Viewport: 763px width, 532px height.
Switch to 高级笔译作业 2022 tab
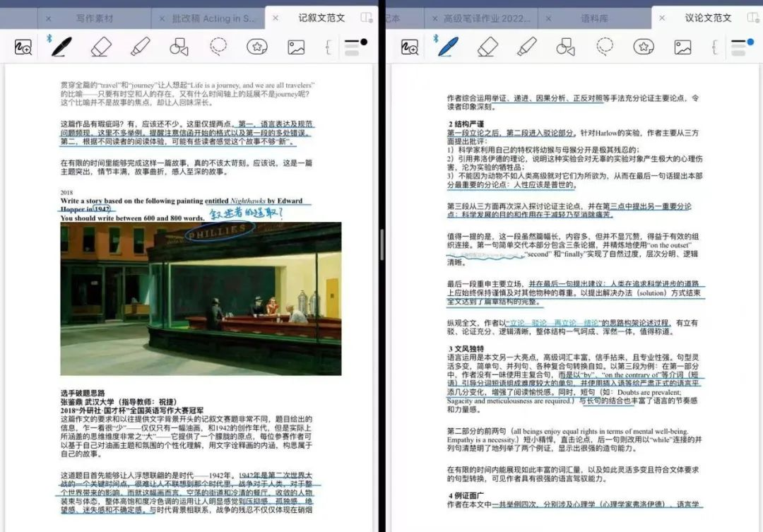486,18
